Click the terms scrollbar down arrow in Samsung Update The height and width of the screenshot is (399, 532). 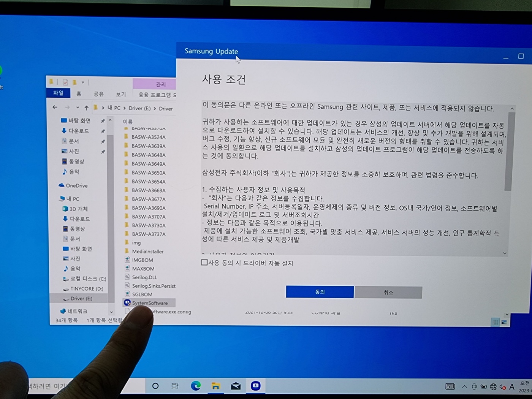(505, 253)
